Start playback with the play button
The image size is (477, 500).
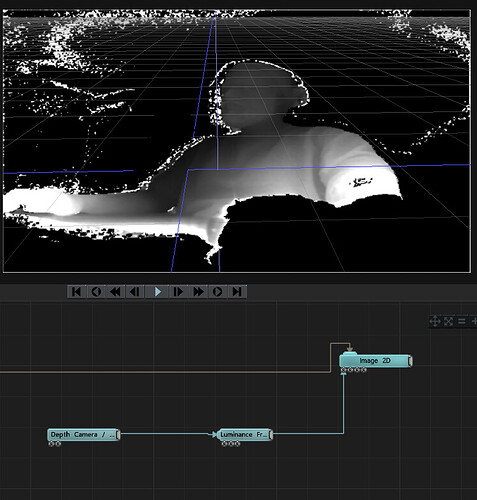pos(157,292)
